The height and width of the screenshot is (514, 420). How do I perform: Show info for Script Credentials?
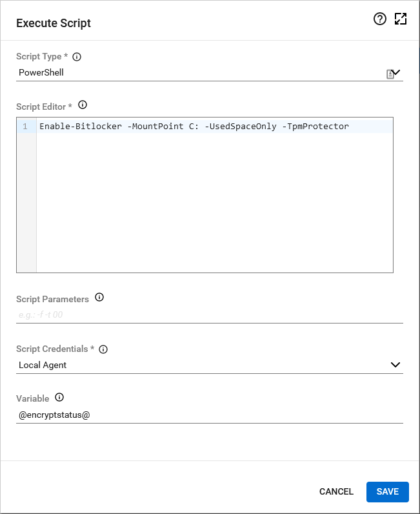click(103, 349)
